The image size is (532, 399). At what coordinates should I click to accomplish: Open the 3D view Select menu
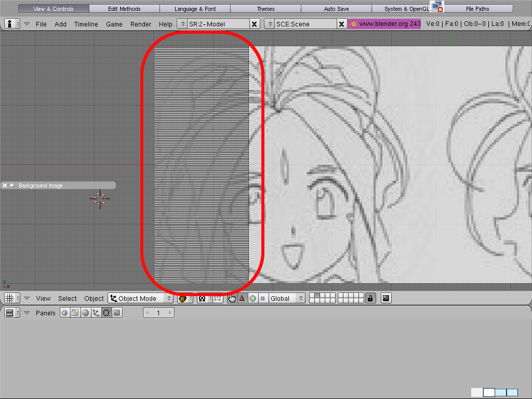(67, 298)
